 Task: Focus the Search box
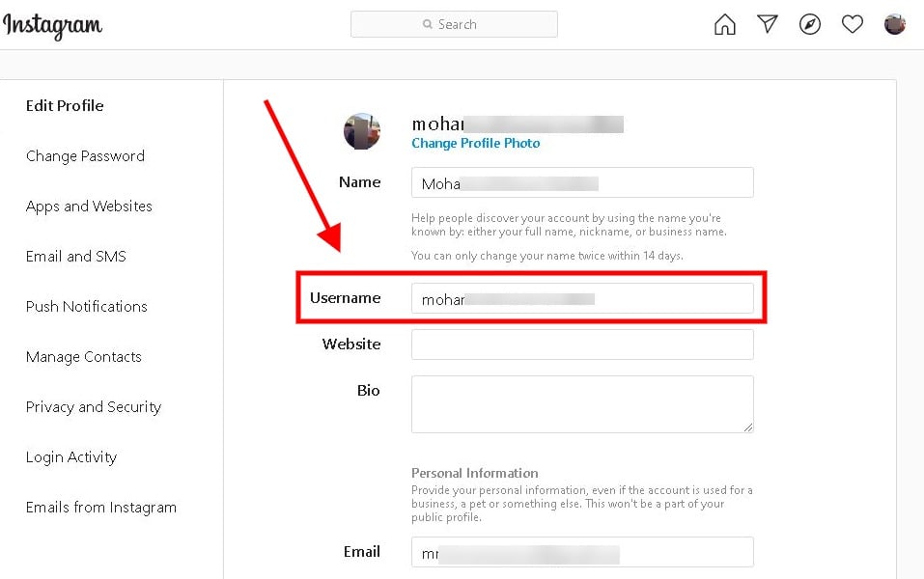click(454, 25)
